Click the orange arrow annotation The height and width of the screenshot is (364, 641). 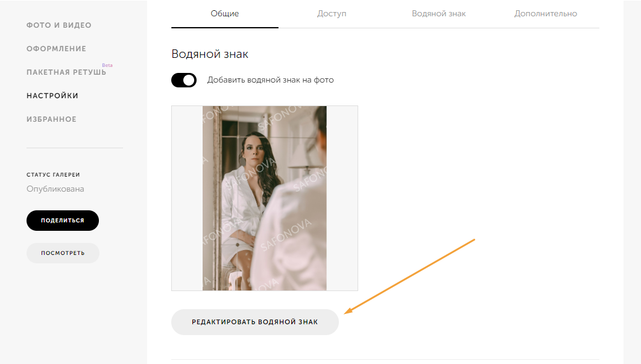point(409,277)
